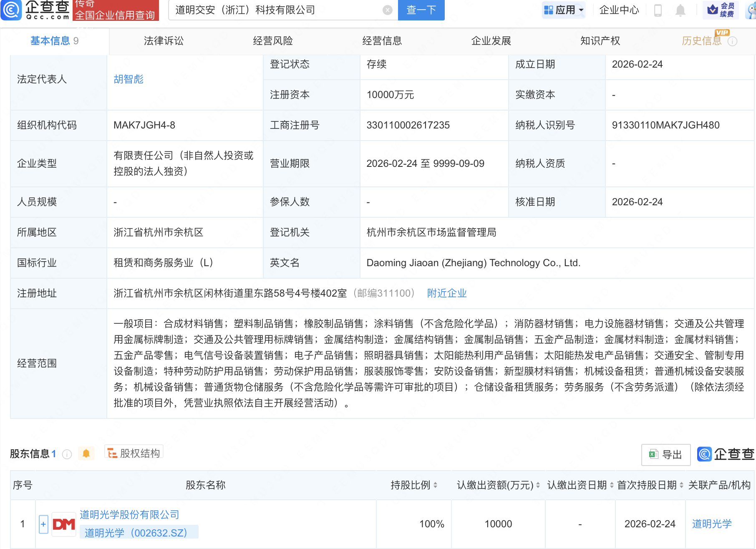Click the 查一下 search button
The height and width of the screenshot is (549, 756).
click(x=421, y=10)
